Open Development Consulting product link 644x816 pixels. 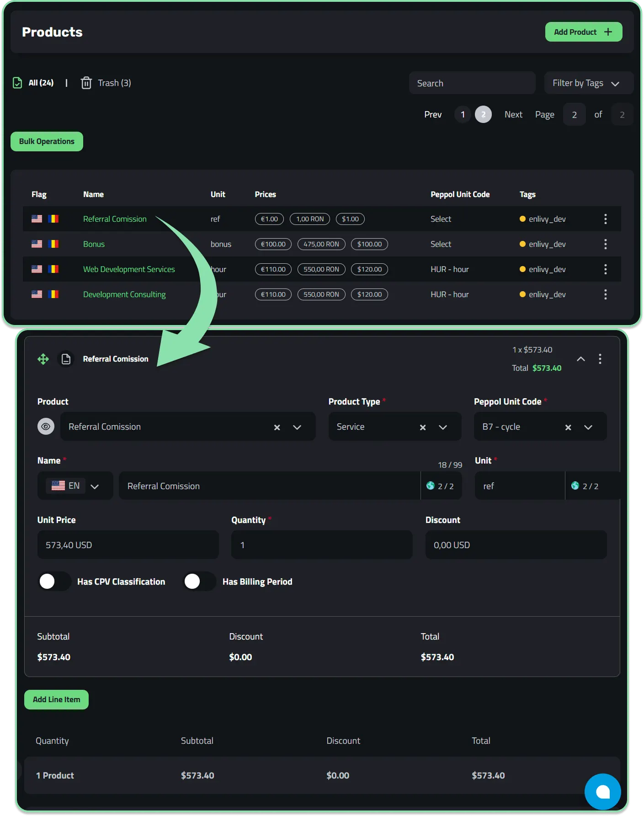(x=124, y=294)
